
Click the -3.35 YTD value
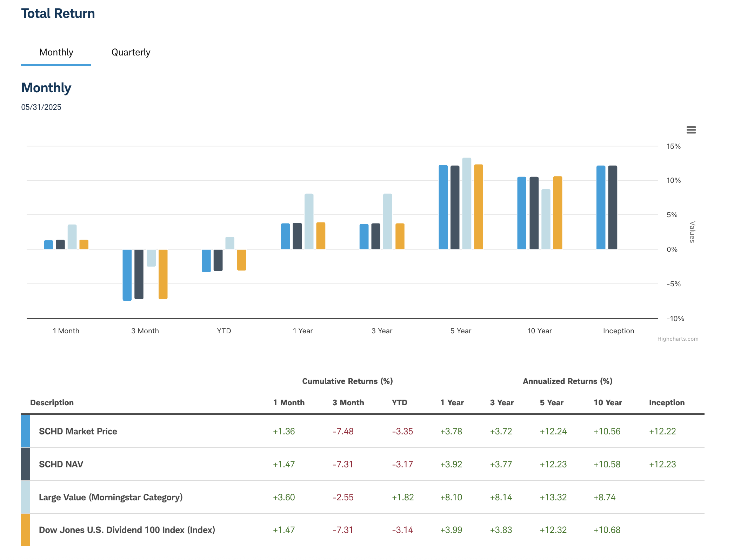pyautogui.click(x=402, y=431)
